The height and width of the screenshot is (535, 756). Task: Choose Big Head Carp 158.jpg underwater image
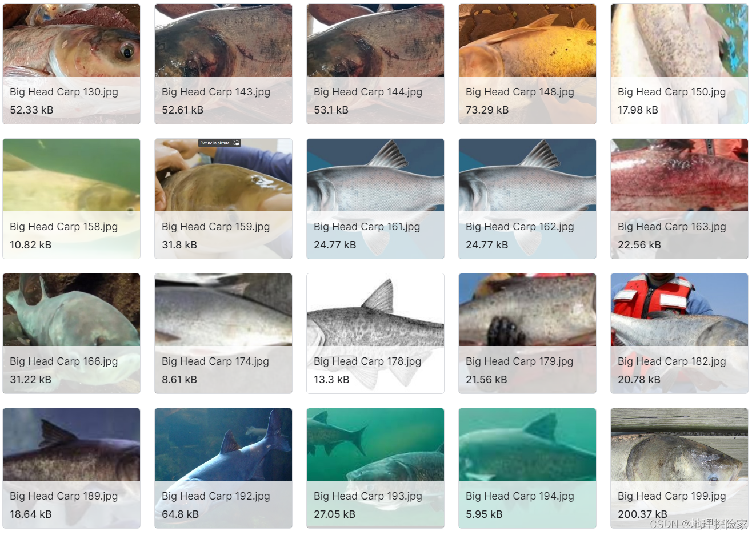(x=71, y=199)
